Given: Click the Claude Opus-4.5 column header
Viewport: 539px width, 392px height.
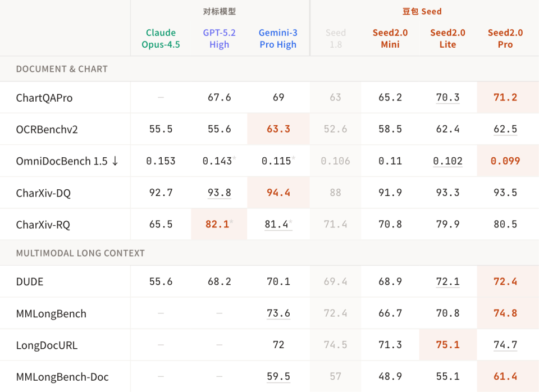Looking at the screenshot, I should coord(161,39).
